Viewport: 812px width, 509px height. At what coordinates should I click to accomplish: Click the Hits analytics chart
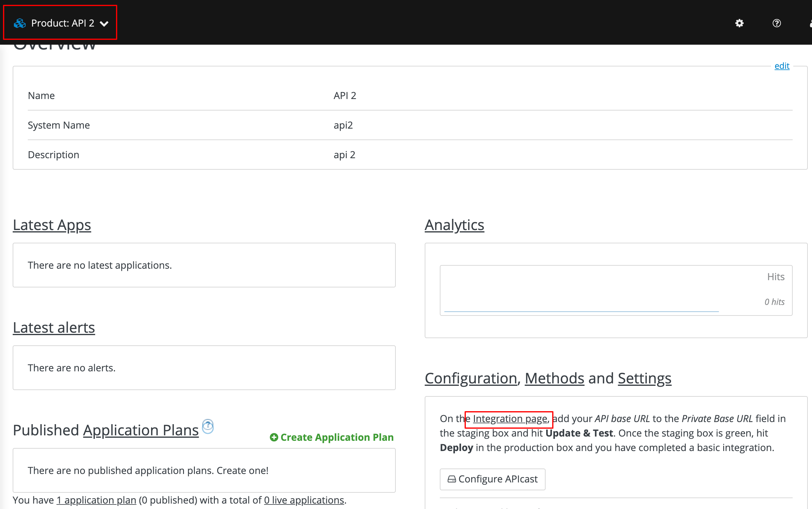click(616, 290)
